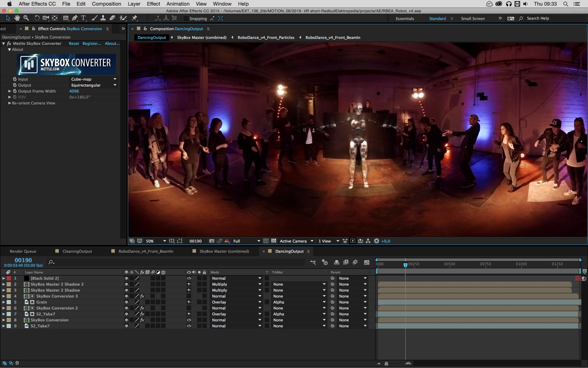Click the timeline zoom slider handle
Screen dimensions: 588x368
tap(386, 363)
